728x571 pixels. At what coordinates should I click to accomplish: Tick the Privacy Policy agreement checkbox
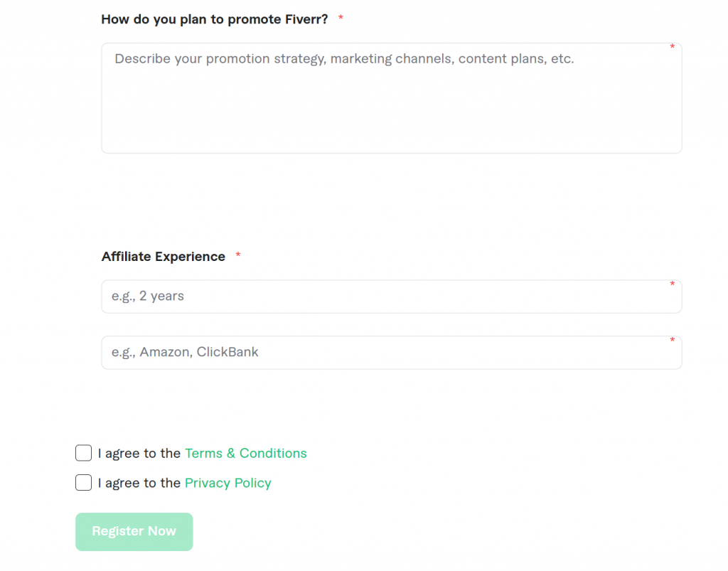click(84, 483)
